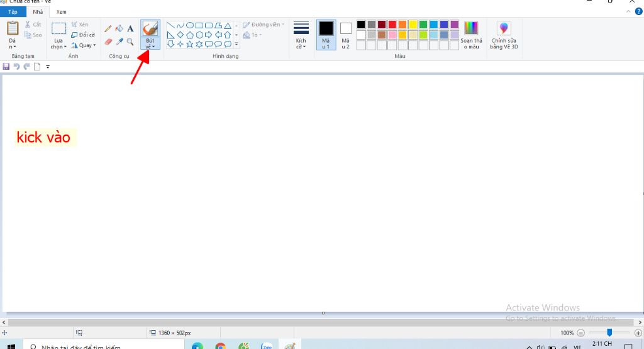This screenshot has height=349, width=644.
Task: Choose the straight Line shape
Action: pos(170,25)
